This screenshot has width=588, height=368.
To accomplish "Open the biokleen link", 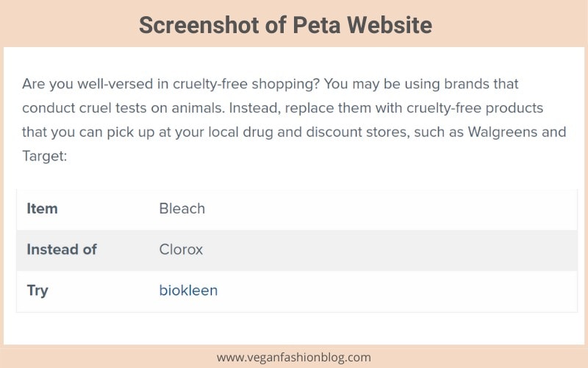I will click(188, 290).
